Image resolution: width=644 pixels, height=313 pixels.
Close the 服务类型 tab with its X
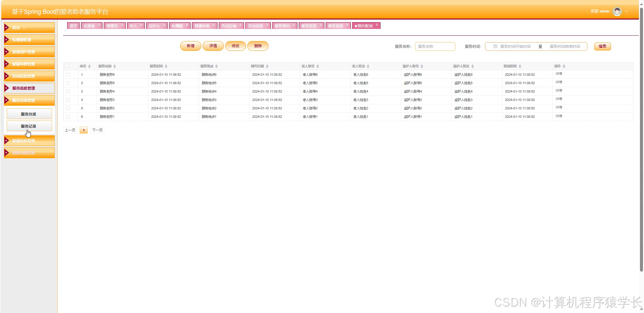(x=321, y=25)
